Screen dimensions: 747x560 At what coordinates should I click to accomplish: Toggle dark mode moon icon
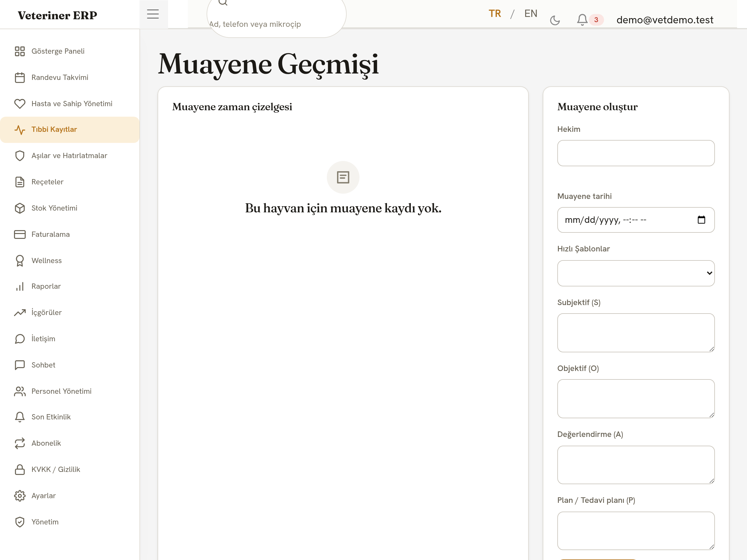(x=555, y=20)
